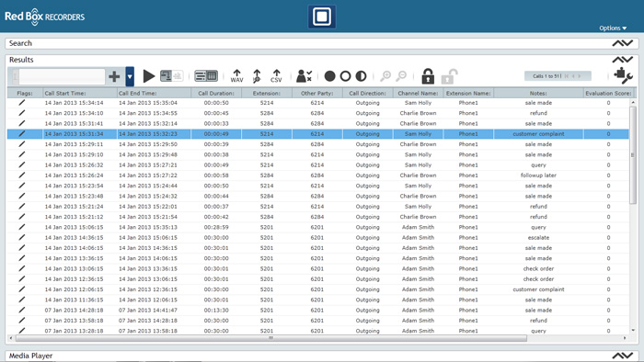Click pencil flag for call starting 15:29:11
The width and height of the screenshot is (644, 362).
[x=22, y=144]
